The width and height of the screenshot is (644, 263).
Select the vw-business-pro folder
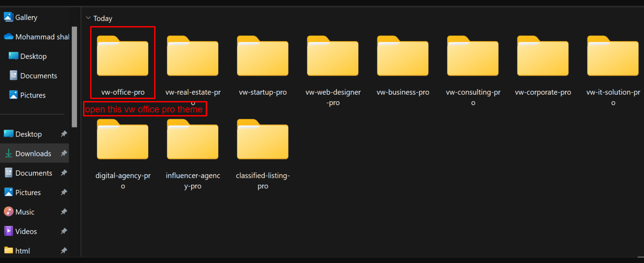pos(403,57)
